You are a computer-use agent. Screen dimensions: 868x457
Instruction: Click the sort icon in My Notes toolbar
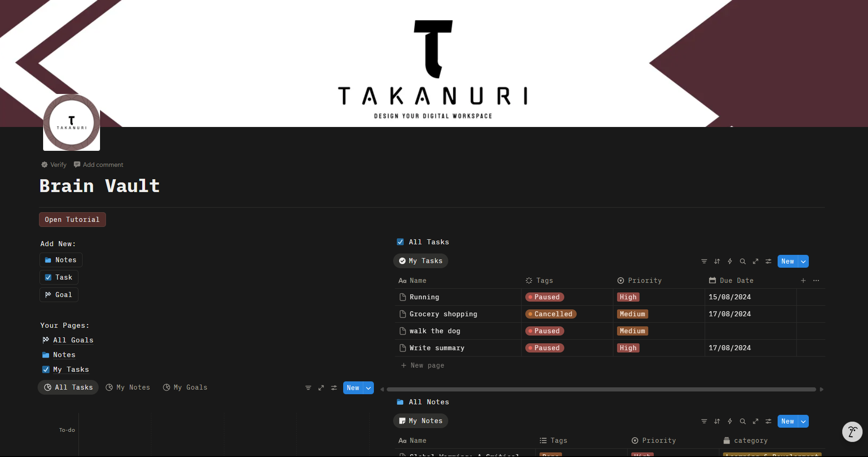pyautogui.click(x=717, y=421)
